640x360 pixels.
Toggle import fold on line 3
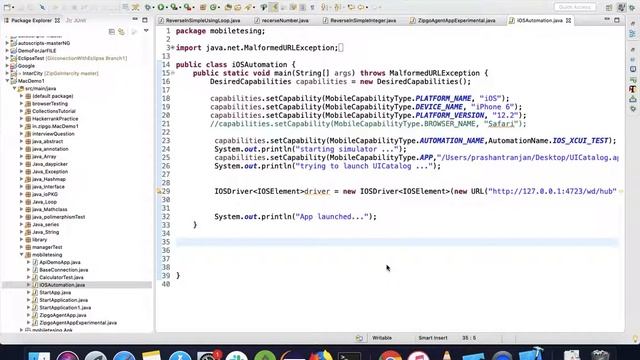tap(173, 48)
